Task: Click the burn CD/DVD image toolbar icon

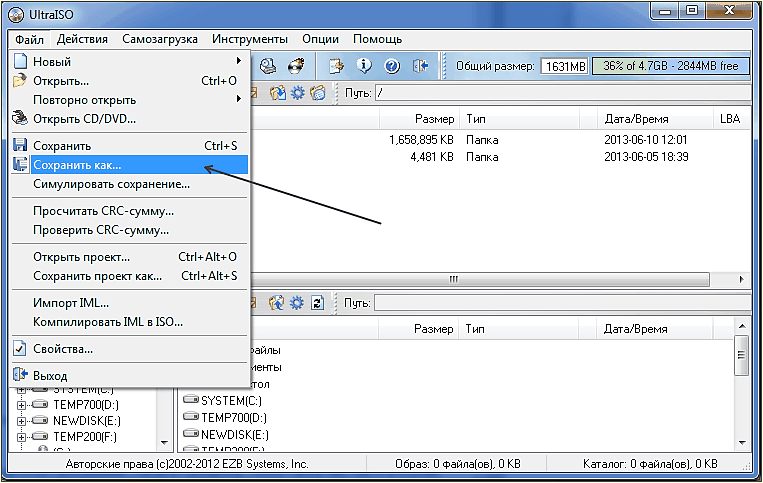Action: (x=296, y=66)
